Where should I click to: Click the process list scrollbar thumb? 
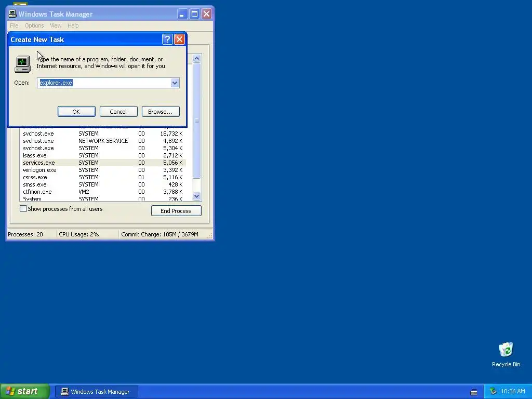click(x=196, y=121)
